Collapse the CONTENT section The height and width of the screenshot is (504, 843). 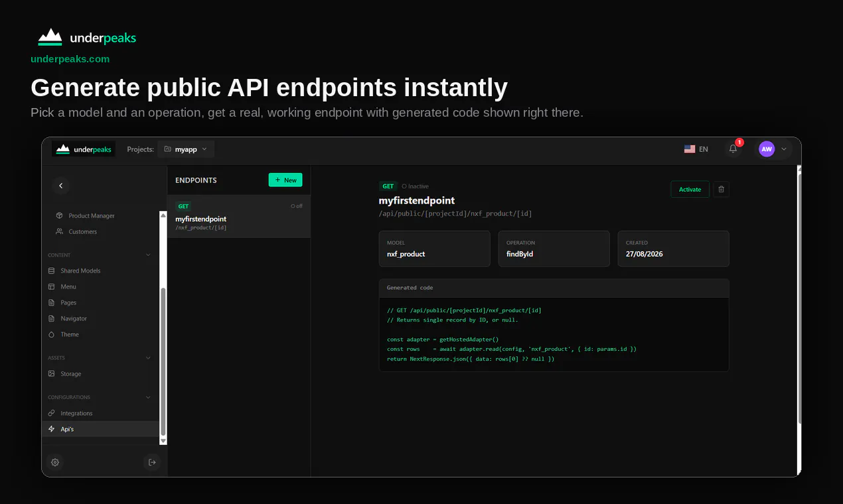point(148,255)
